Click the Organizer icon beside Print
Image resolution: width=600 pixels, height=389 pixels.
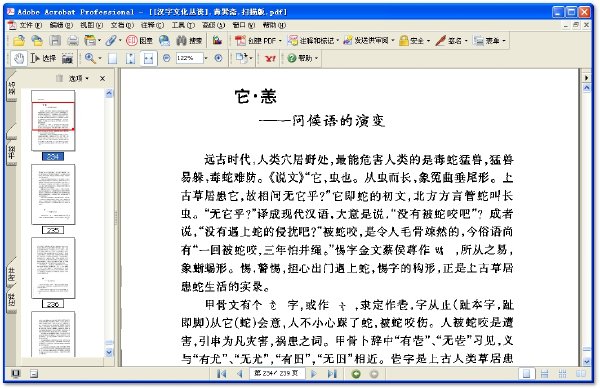90,40
